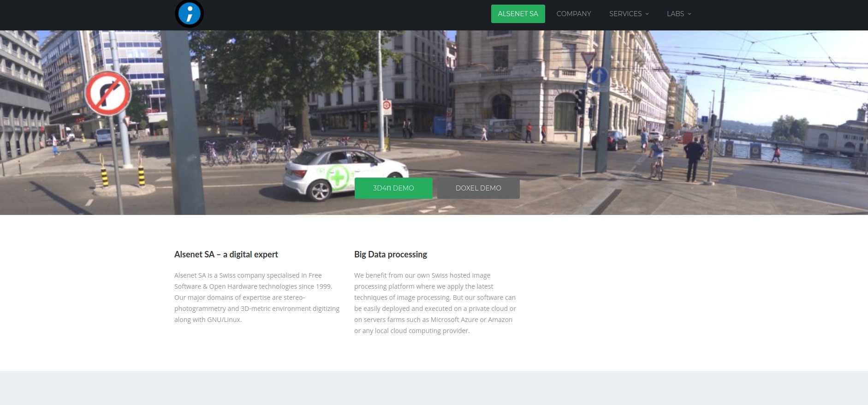The image size is (868, 405).
Task: Click the paragraph mentioning GNU/Linux
Action: 257,298
